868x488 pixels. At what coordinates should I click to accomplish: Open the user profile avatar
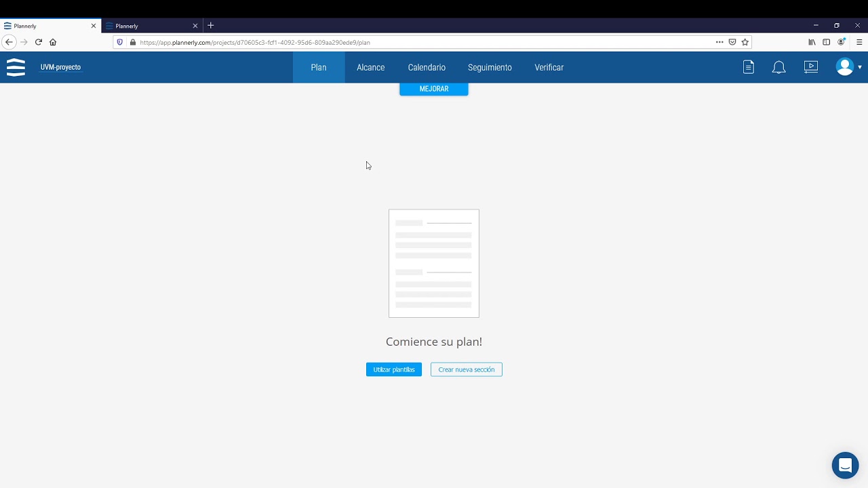click(x=845, y=66)
